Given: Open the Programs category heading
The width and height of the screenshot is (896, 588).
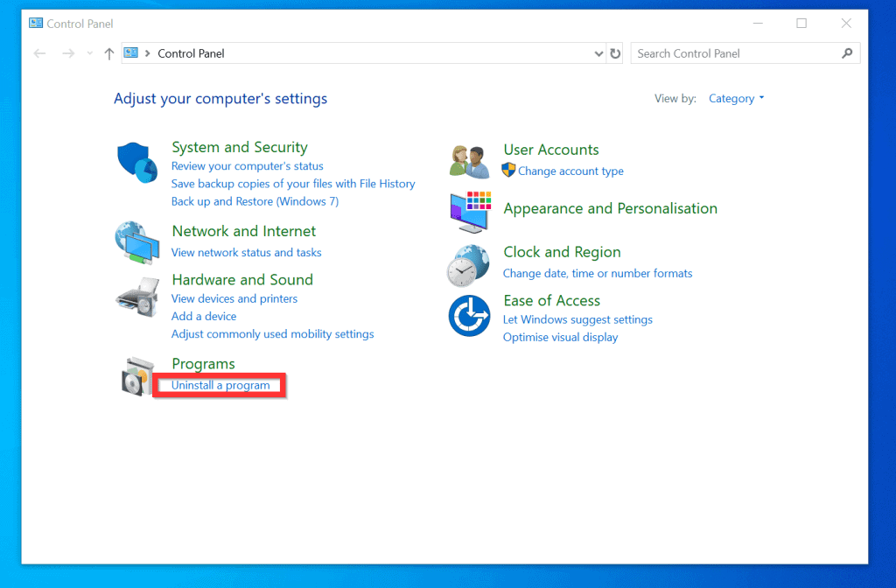Looking at the screenshot, I should coord(203,364).
